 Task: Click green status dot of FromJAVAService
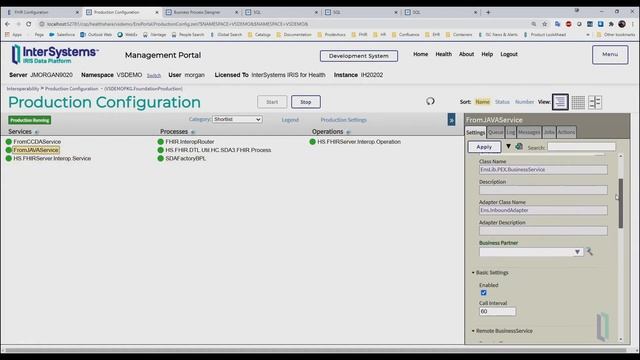pyautogui.click(x=9, y=150)
